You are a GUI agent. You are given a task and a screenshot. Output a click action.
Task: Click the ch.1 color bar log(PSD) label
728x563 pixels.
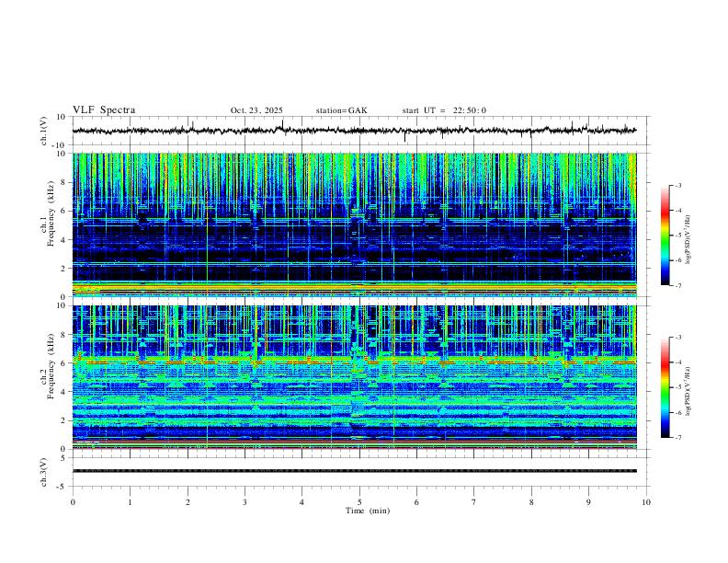[x=688, y=240]
